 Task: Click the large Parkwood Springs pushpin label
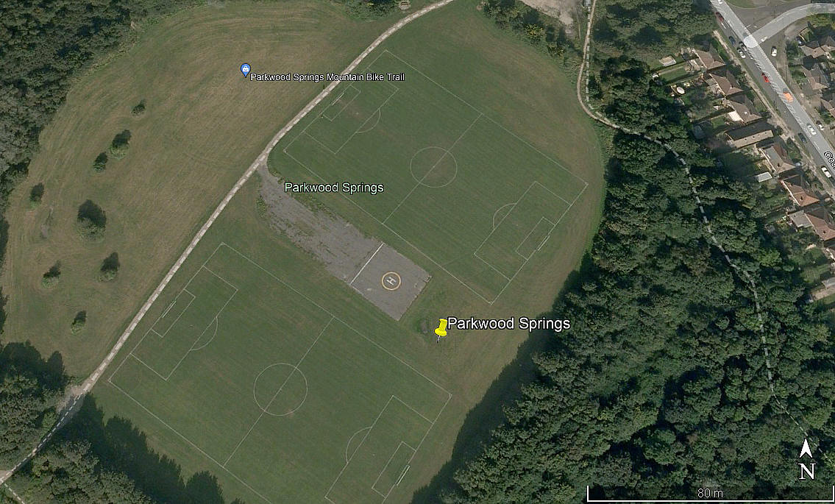[508, 324]
